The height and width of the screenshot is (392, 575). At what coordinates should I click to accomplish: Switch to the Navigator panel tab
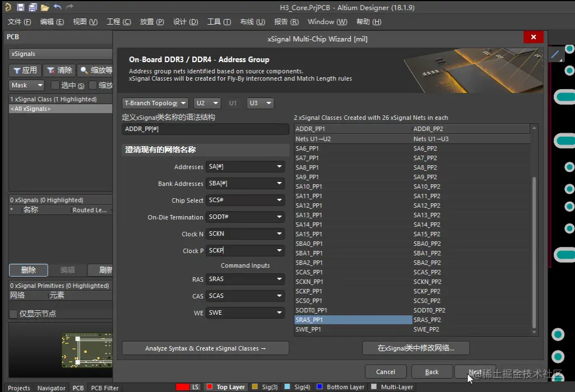pyautogui.click(x=52, y=388)
